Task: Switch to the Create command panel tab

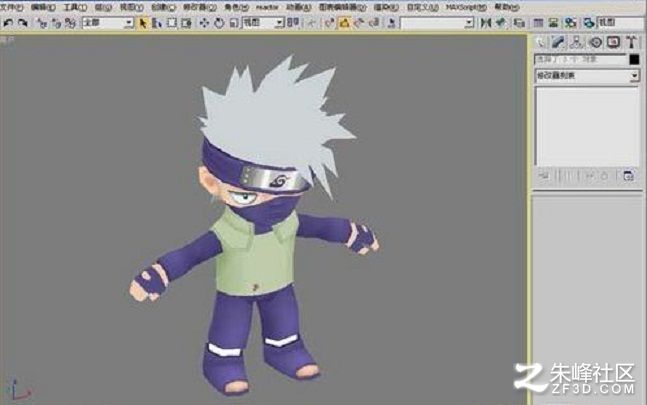Action: coord(541,42)
